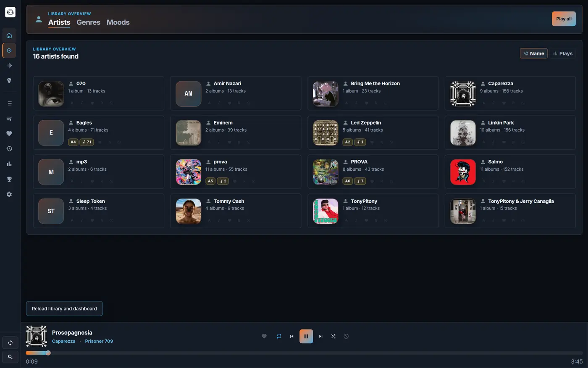Click PROVA's 7 tracks note badge

(360, 181)
